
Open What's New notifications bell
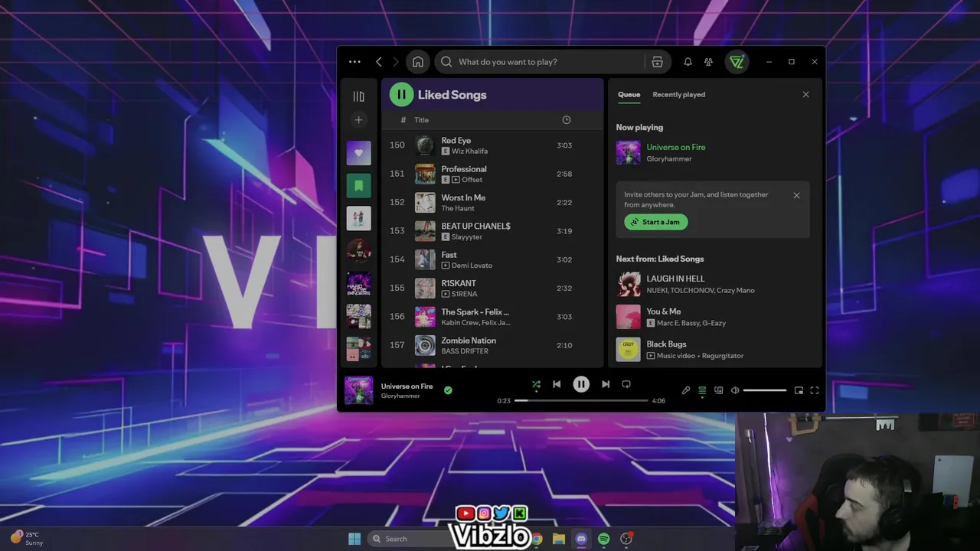pyautogui.click(x=688, y=62)
